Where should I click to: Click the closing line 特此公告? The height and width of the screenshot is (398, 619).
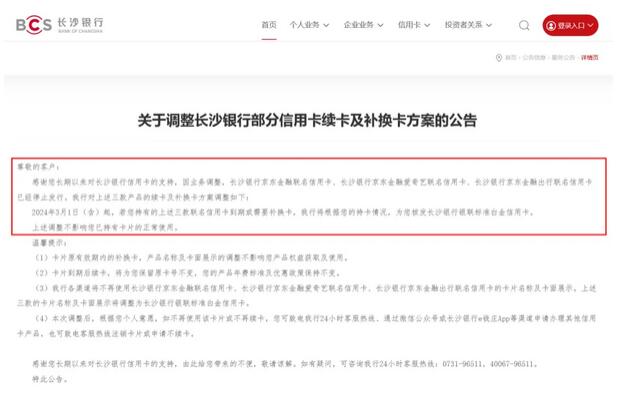(49, 379)
